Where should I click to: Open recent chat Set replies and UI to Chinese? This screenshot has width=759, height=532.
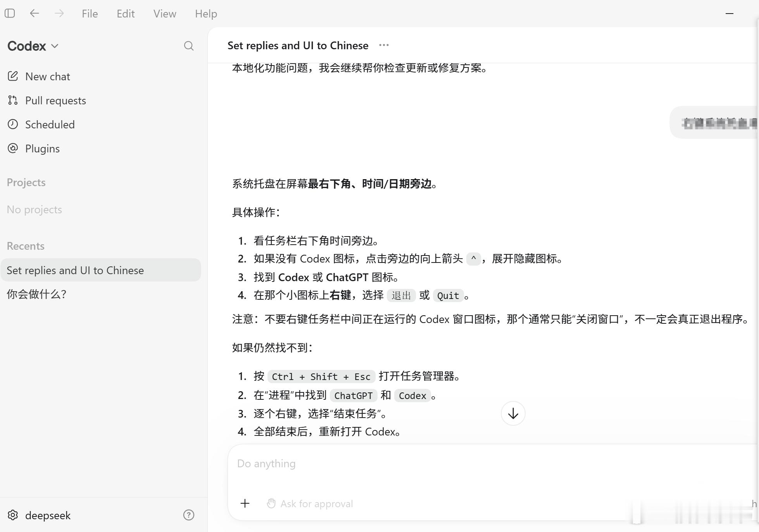pos(101,270)
